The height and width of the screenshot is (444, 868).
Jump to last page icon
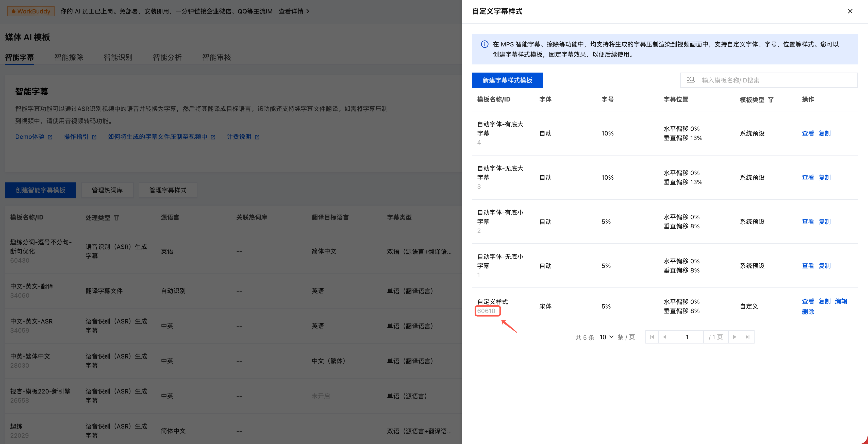tap(747, 337)
